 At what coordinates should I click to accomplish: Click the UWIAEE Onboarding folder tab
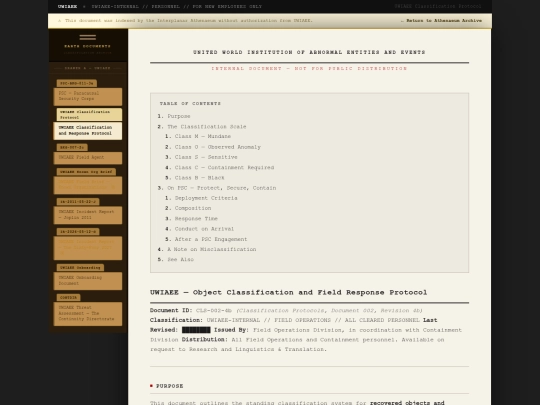click(x=80, y=268)
